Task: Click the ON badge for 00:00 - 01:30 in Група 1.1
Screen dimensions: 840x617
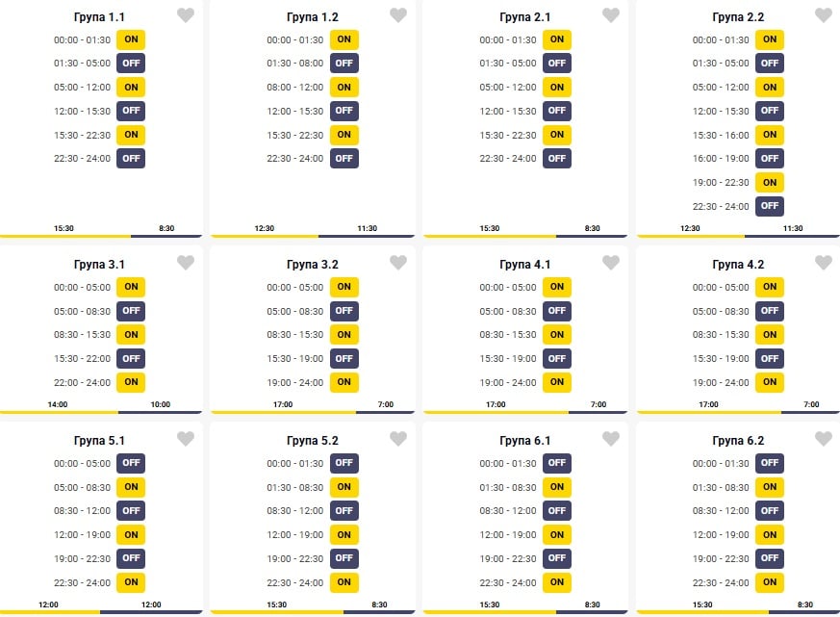Action: pos(131,39)
